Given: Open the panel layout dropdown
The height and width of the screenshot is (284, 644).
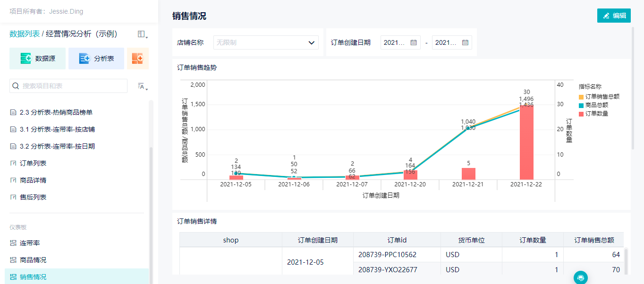Looking at the screenshot, I should point(142,34).
